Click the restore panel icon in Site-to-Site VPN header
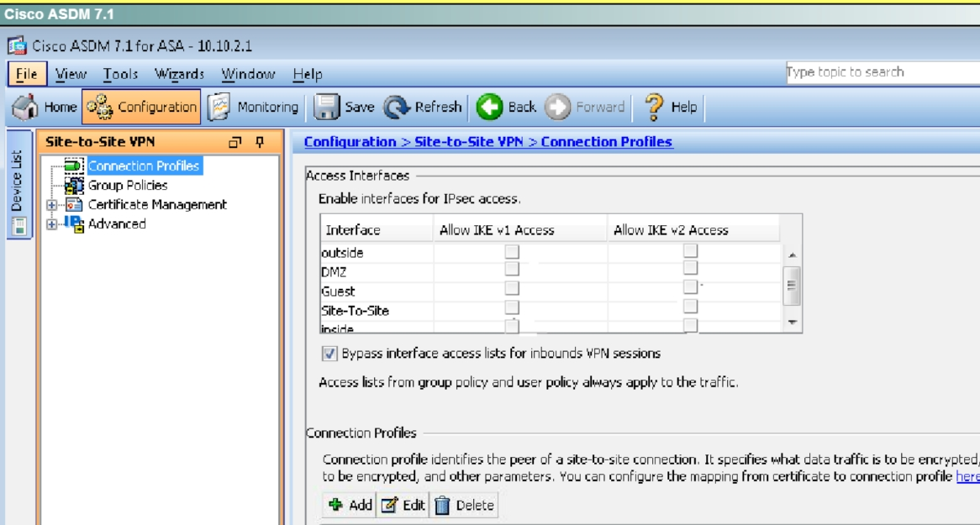Screen dimensions: 980x525 [x=235, y=143]
